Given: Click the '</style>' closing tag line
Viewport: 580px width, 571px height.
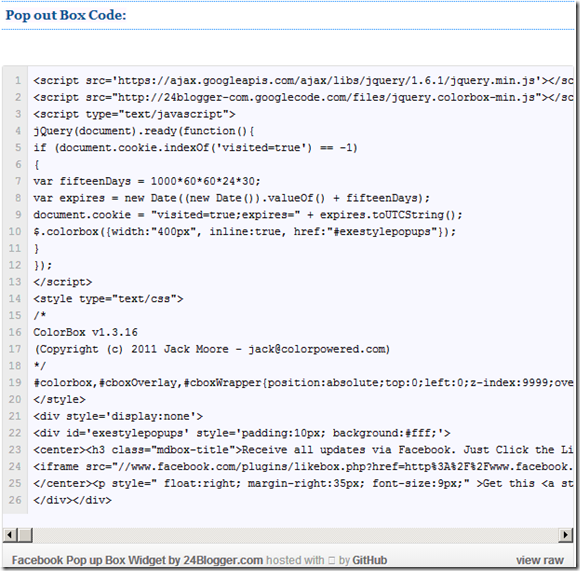Looking at the screenshot, I should tap(59, 399).
